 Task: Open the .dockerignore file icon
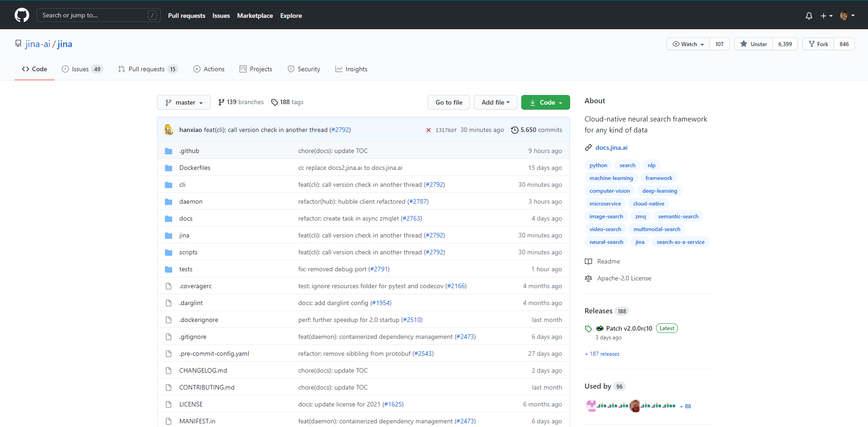pyautogui.click(x=169, y=320)
